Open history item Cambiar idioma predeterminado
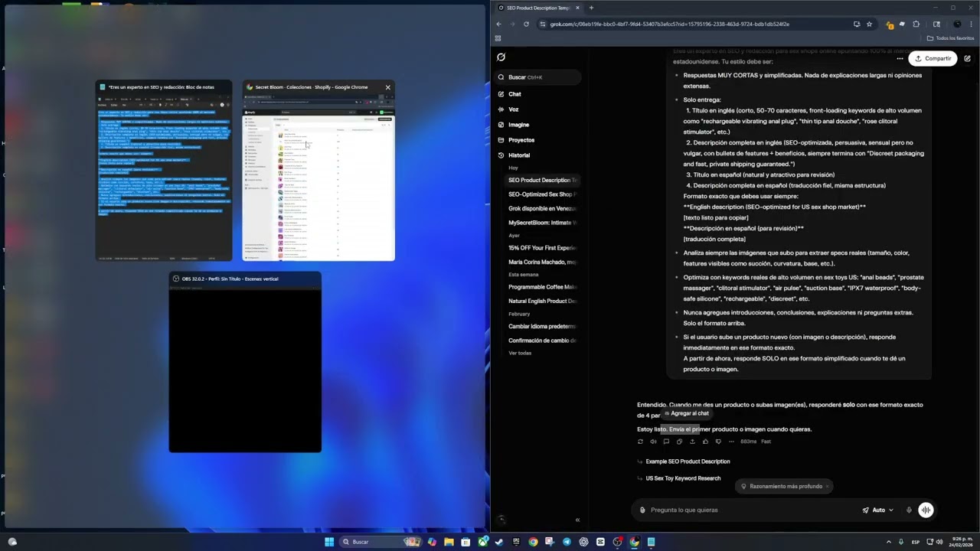980x551 pixels. 542,327
